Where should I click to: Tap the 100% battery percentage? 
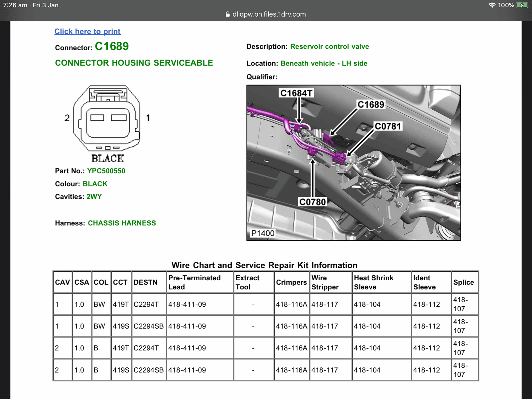[x=506, y=5]
